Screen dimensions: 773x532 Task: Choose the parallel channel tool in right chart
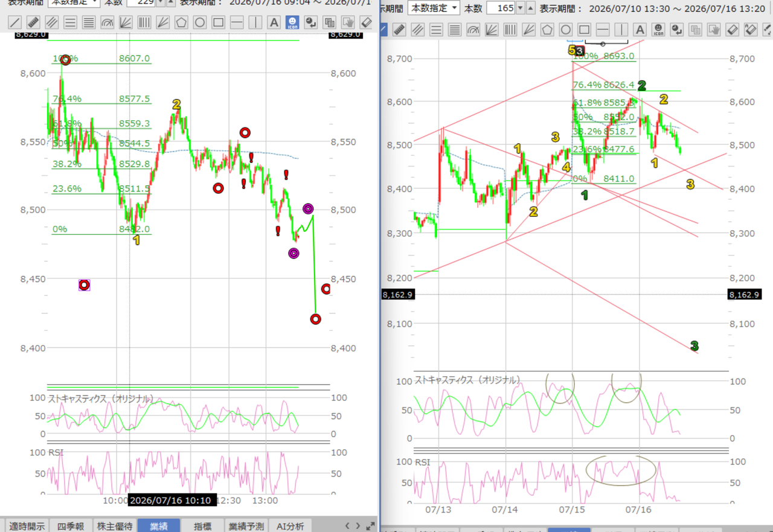(418, 29)
